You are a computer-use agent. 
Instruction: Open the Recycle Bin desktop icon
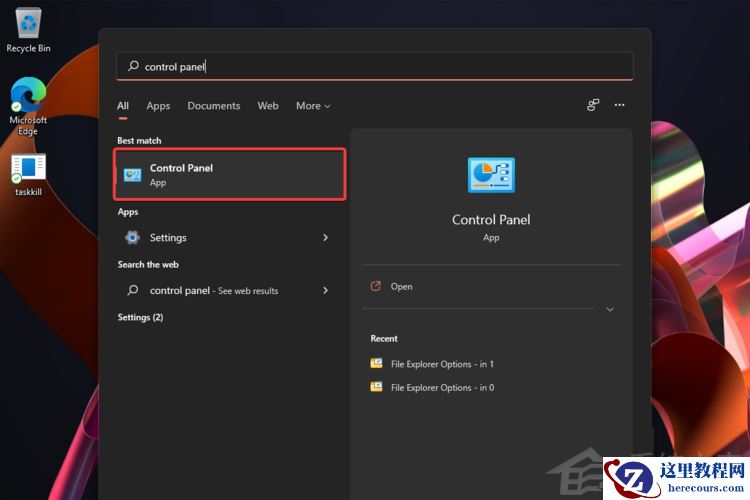[28, 30]
